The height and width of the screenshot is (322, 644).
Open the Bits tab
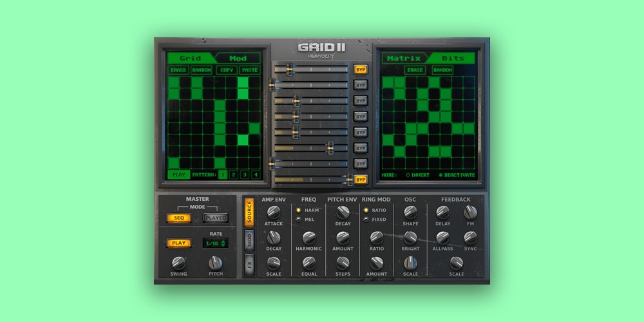453,58
